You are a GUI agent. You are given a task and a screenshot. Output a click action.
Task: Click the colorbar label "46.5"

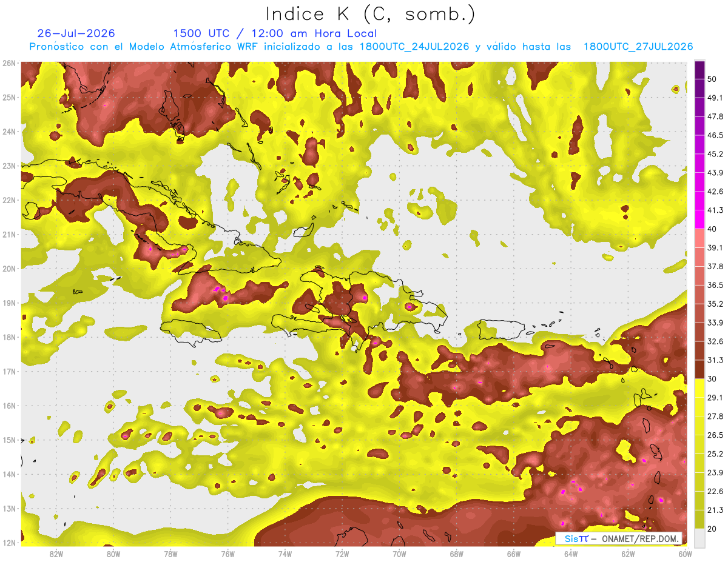715,135
